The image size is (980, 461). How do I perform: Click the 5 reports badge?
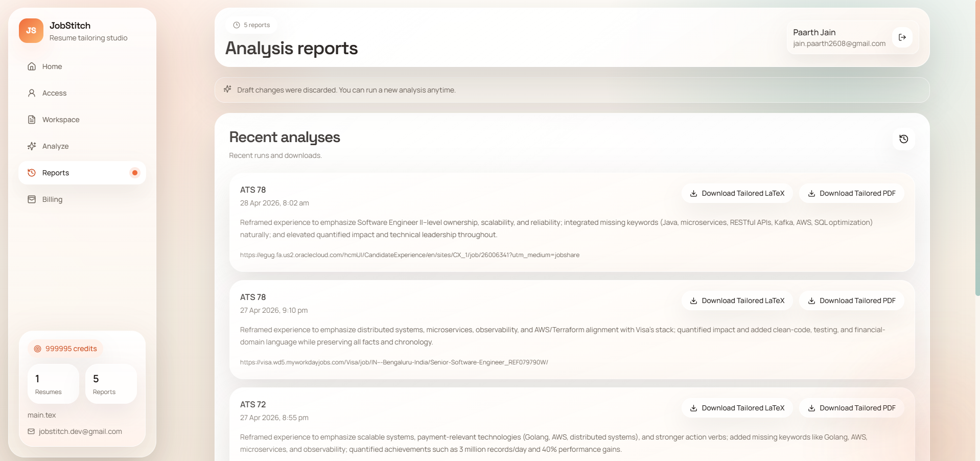[251, 25]
